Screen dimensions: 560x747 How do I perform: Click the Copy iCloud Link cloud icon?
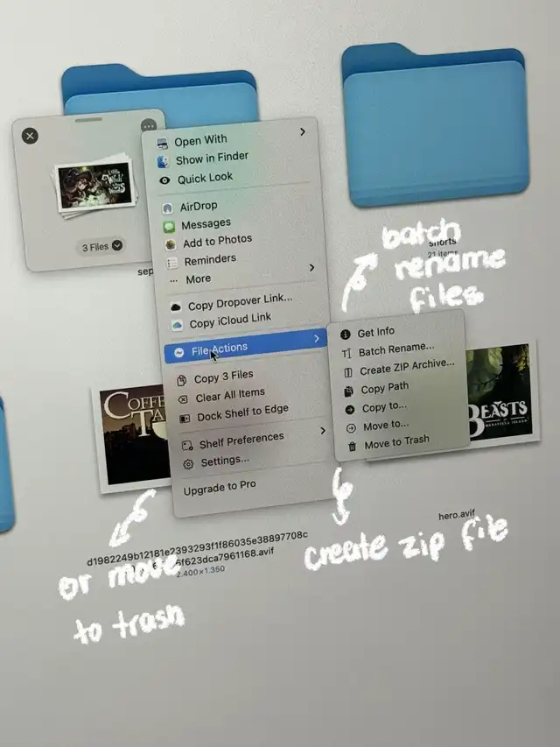click(177, 324)
